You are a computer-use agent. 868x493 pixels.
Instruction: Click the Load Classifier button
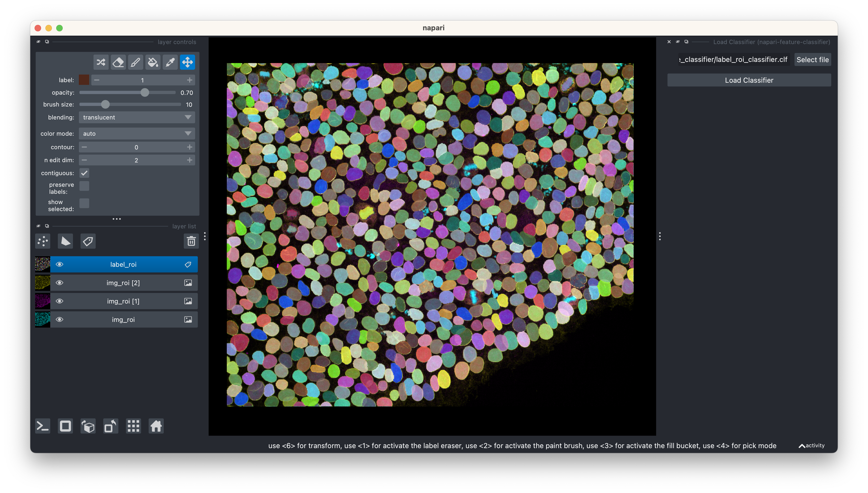coord(749,80)
